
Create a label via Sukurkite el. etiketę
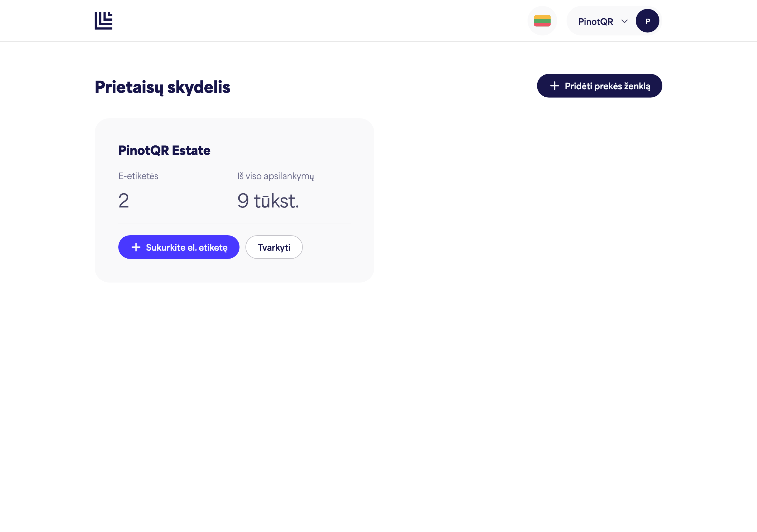[179, 247]
